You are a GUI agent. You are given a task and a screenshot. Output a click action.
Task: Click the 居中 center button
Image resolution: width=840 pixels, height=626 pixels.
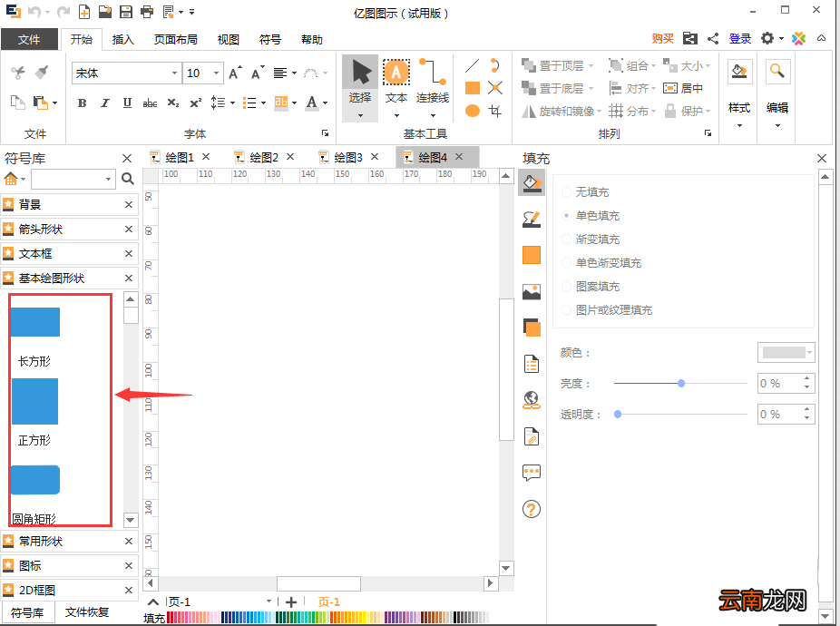(684, 88)
